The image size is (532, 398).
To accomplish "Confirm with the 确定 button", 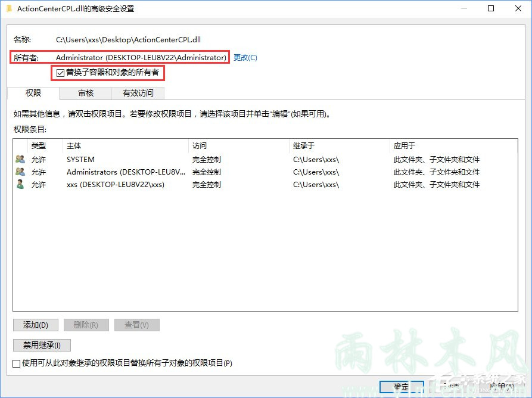I will (x=402, y=387).
